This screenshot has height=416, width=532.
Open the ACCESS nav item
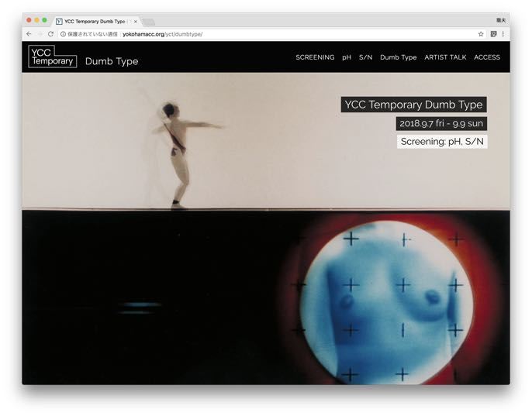[487, 57]
